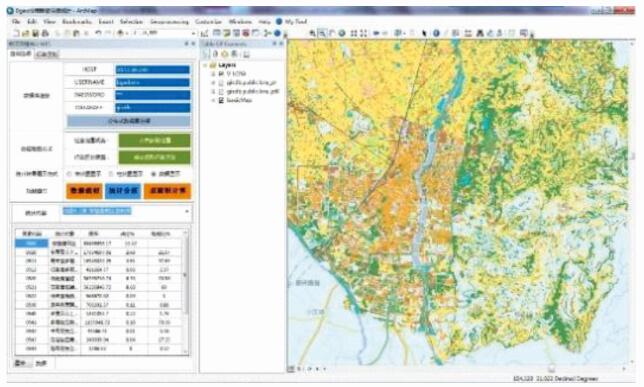The width and height of the screenshot is (644, 387).
Task: Click the USERNAME input field
Action: pos(152,82)
